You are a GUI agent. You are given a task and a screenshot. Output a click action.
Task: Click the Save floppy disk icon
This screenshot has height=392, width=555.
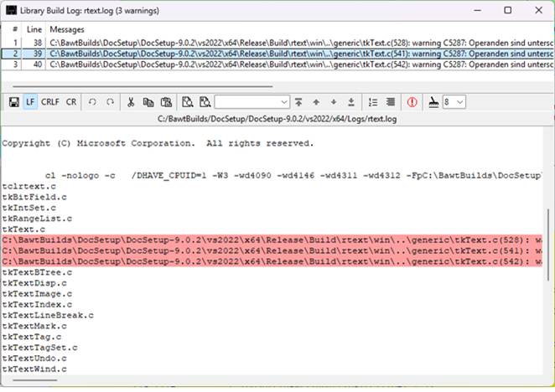(14, 101)
